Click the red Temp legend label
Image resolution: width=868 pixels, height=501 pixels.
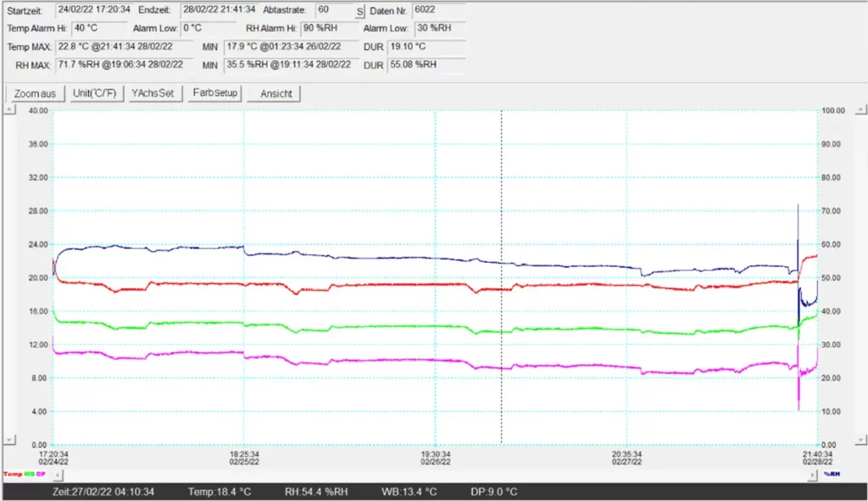click(13, 474)
